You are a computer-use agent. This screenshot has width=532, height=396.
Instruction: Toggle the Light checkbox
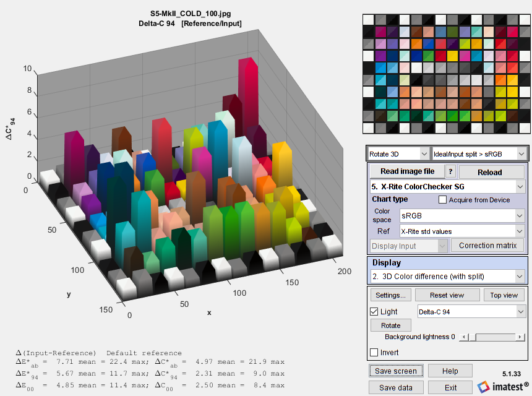pos(374,312)
